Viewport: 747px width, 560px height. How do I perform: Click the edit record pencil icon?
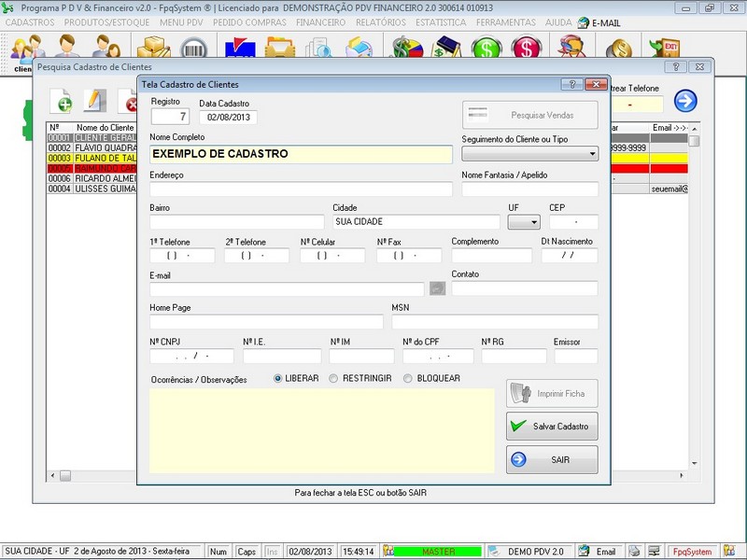coord(95,101)
